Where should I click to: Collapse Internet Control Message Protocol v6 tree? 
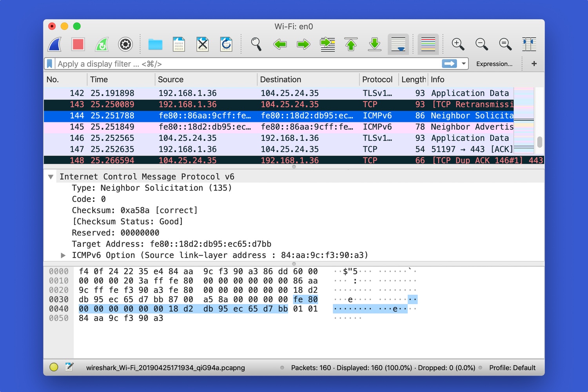[x=51, y=177]
